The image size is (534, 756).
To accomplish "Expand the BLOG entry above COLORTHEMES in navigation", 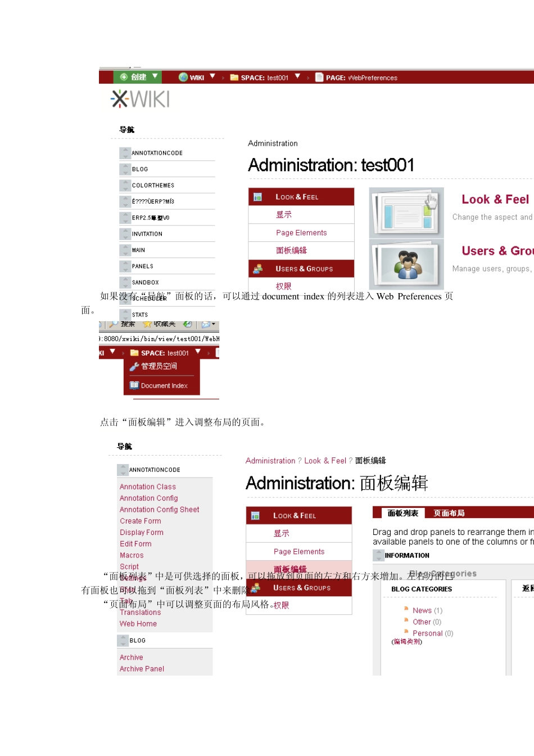I will point(125,169).
